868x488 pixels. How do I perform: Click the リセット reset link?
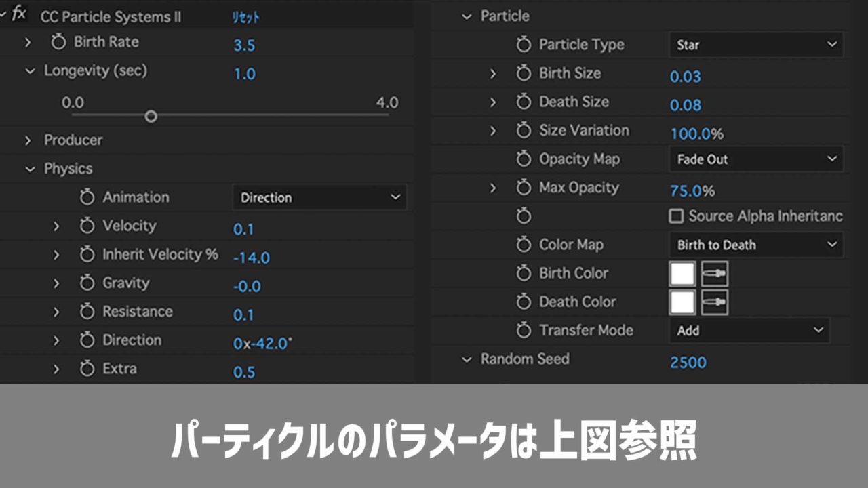click(245, 18)
